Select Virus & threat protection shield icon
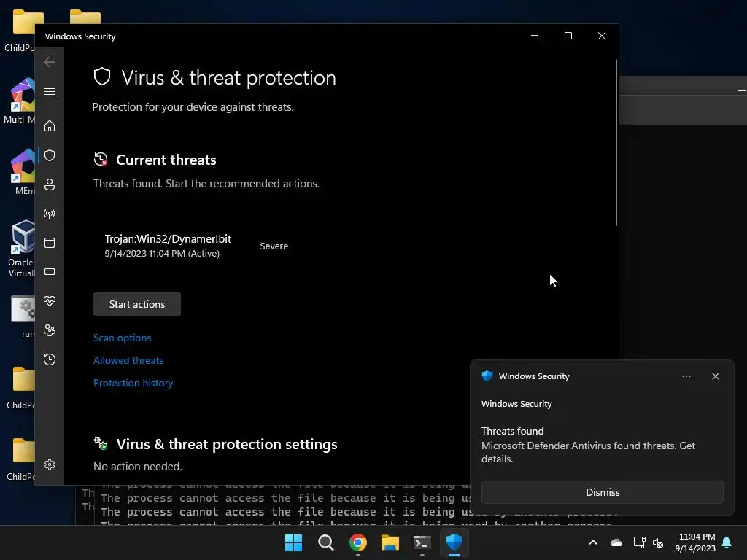 pyautogui.click(x=50, y=155)
